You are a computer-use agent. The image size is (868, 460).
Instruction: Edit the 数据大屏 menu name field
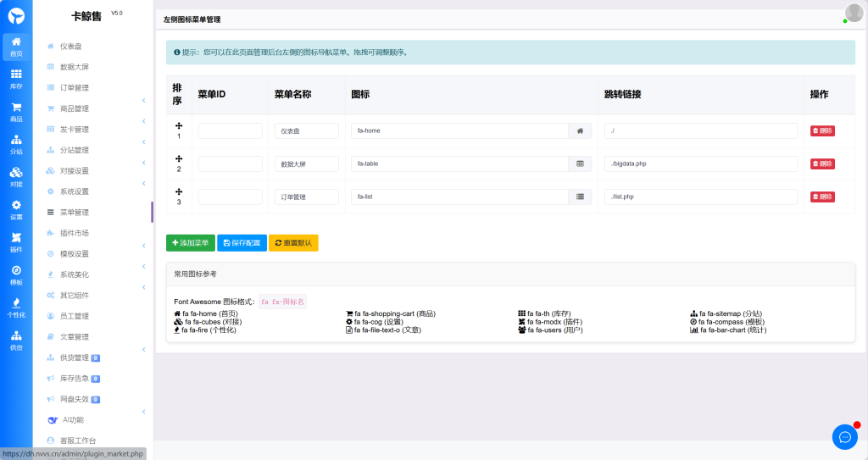[x=307, y=163]
